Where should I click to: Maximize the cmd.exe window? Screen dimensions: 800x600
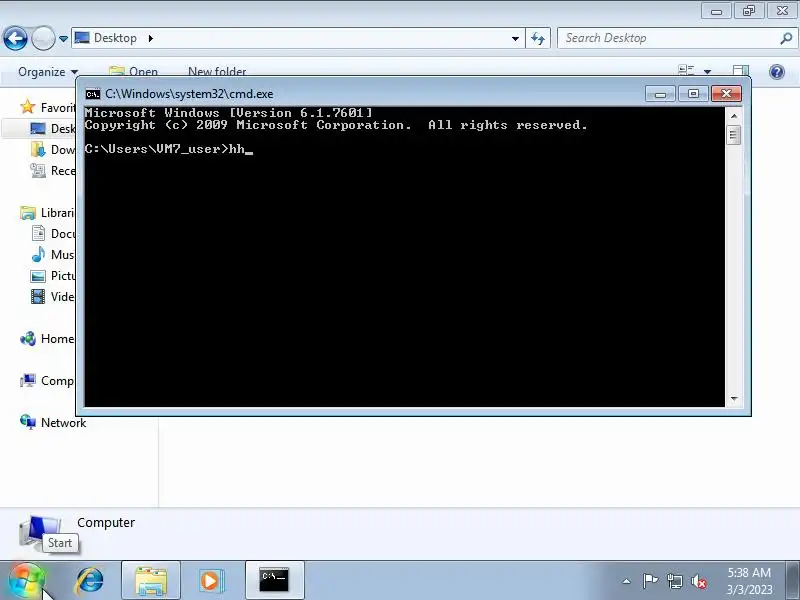pyautogui.click(x=693, y=94)
